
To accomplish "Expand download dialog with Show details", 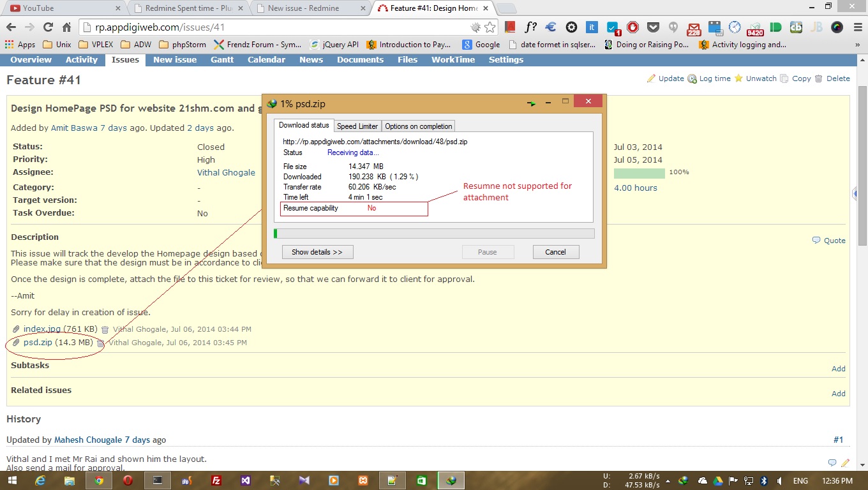I will tap(317, 252).
